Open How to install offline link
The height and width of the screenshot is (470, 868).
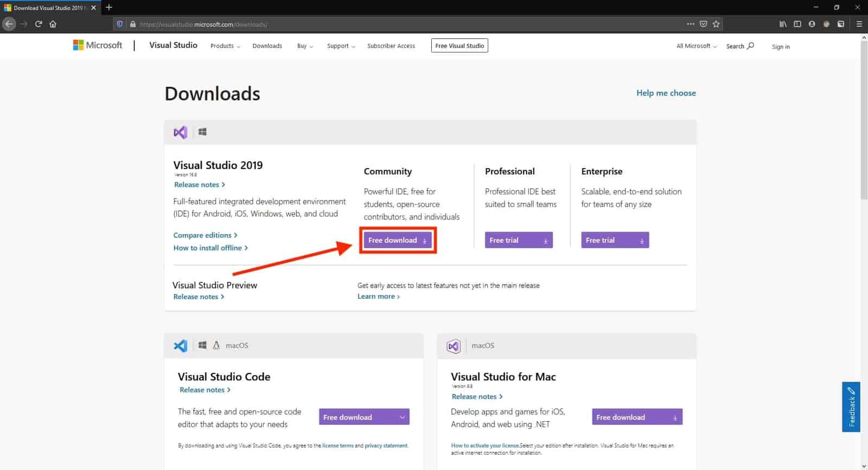(x=210, y=248)
